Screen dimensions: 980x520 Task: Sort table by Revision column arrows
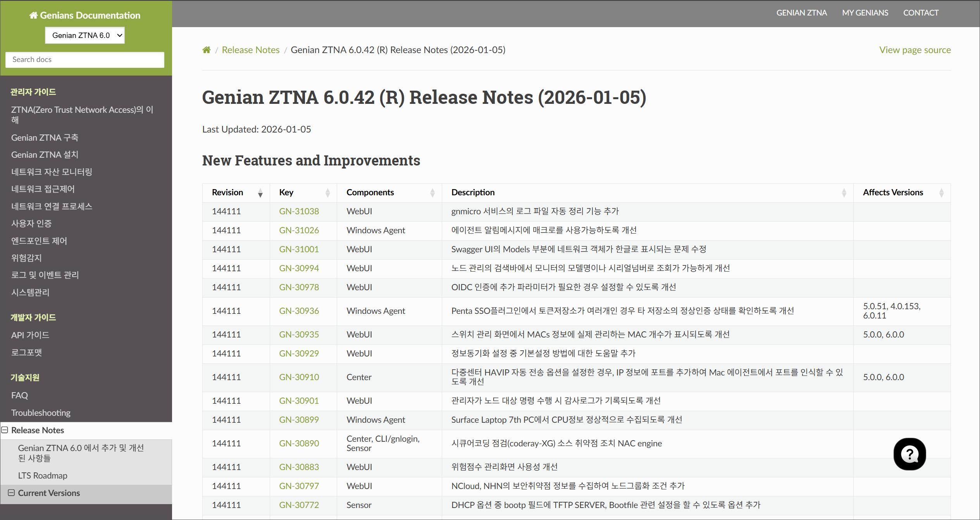point(260,193)
